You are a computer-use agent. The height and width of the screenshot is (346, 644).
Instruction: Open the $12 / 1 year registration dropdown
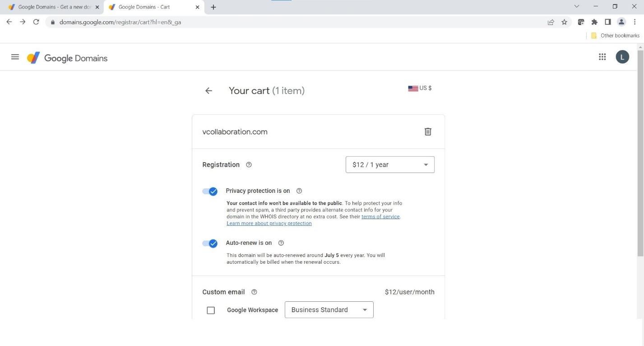pyautogui.click(x=390, y=165)
